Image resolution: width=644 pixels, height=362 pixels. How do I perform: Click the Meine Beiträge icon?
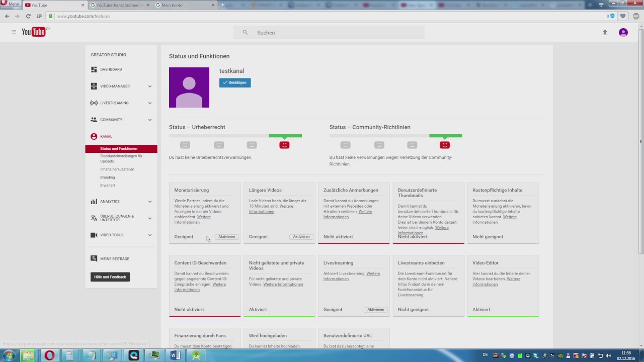[94, 258]
